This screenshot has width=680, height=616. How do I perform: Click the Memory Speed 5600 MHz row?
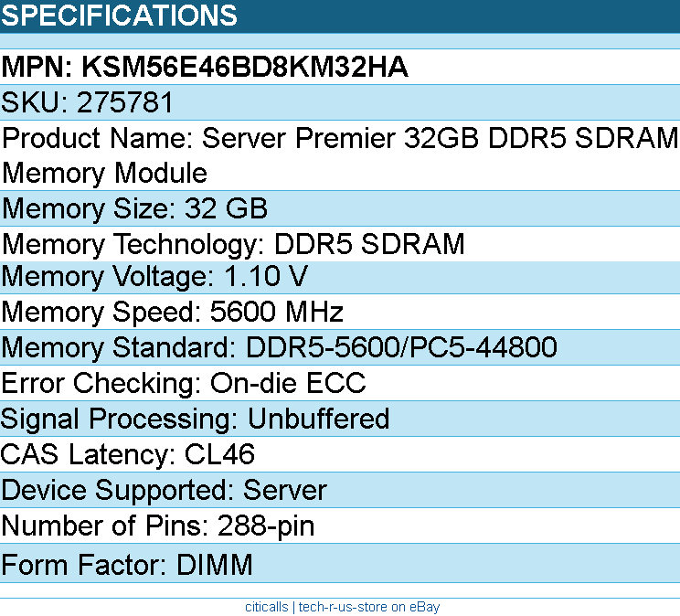pos(172,313)
